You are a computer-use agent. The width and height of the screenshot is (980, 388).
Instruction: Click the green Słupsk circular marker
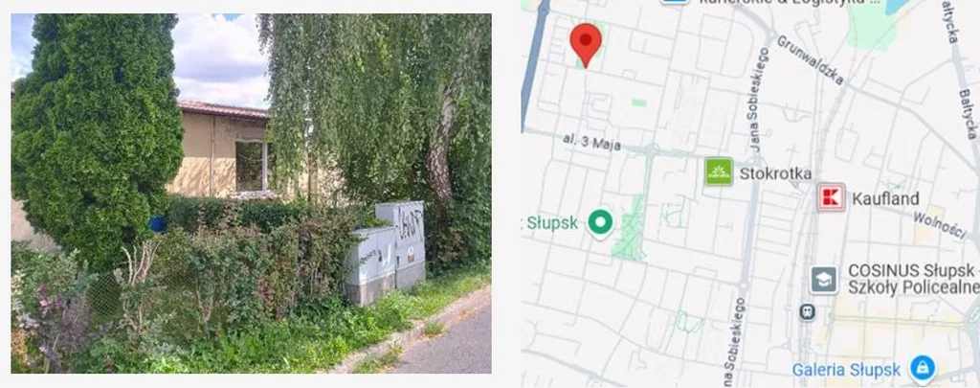[x=601, y=223]
